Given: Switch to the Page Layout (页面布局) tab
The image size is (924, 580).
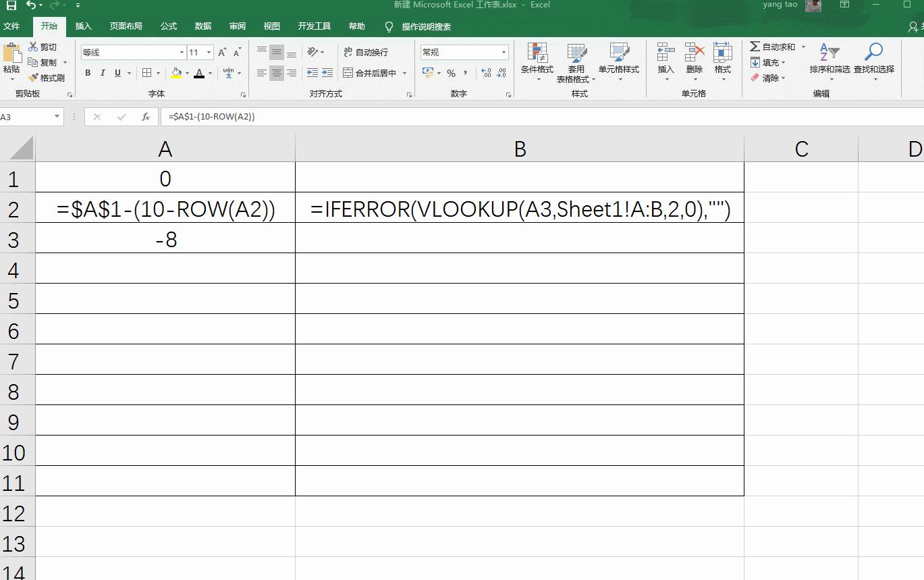Looking at the screenshot, I should pyautogui.click(x=126, y=26).
